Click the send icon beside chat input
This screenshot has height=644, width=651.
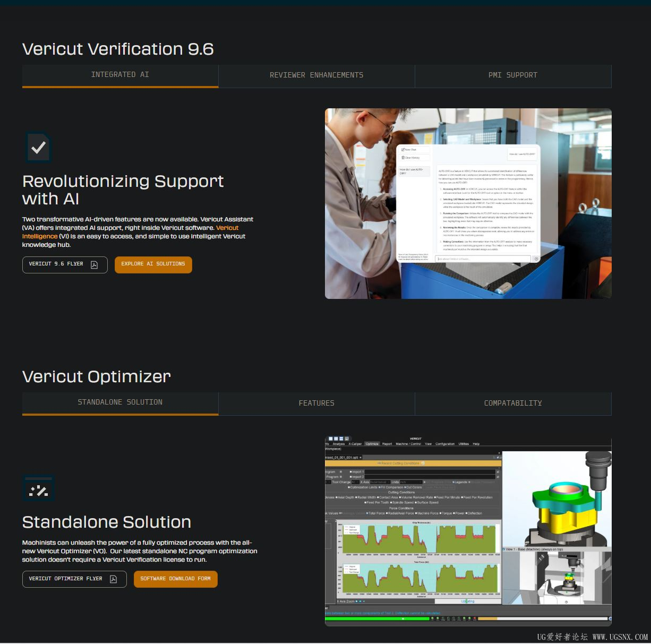click(536, 259)
